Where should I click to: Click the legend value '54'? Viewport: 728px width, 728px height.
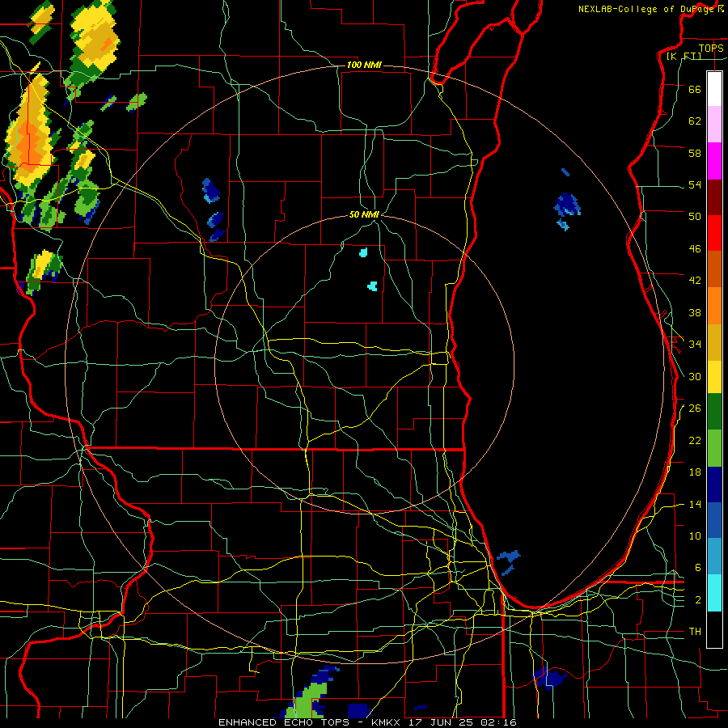(x=695, y=184)
